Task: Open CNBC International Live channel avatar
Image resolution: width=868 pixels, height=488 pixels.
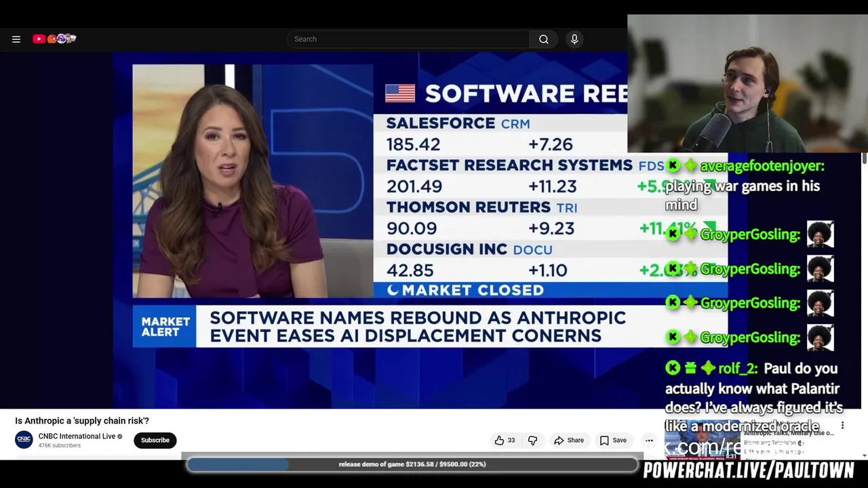Action: [x=24, y=440]
